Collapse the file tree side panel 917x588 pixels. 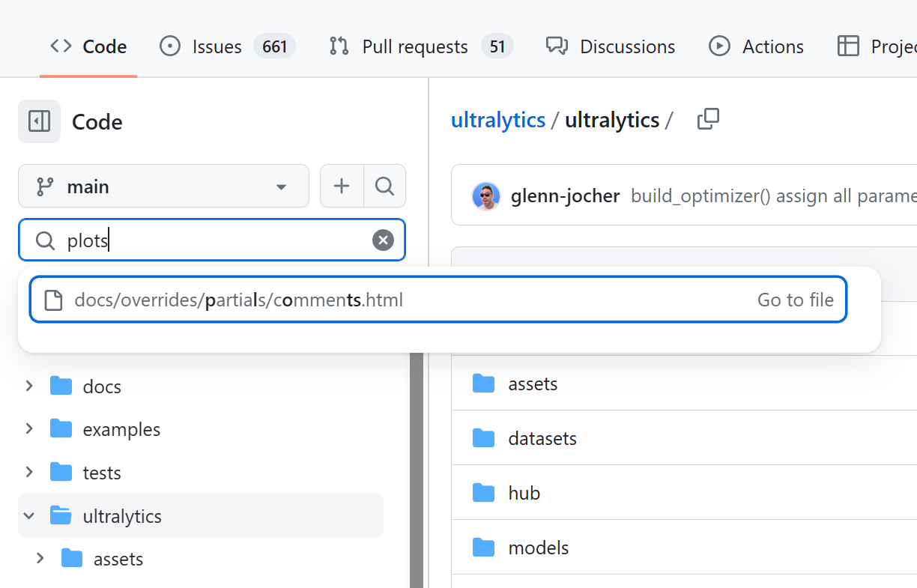(x=39, y=121)
